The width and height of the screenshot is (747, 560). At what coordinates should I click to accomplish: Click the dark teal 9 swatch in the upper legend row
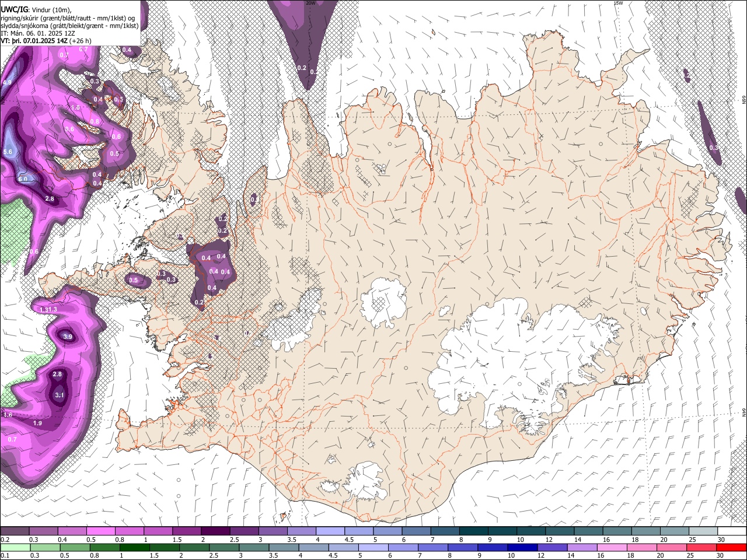pos(502,531)
